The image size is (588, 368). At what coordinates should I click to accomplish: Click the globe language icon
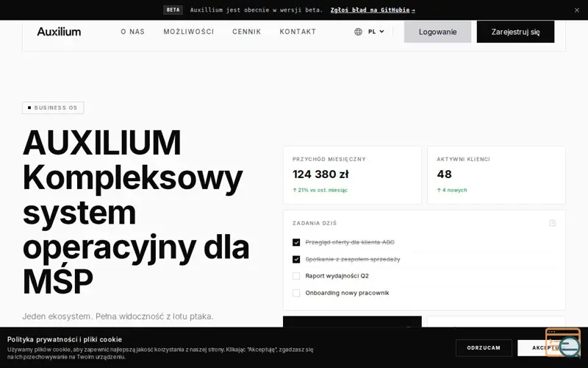[x=358, y=32]
